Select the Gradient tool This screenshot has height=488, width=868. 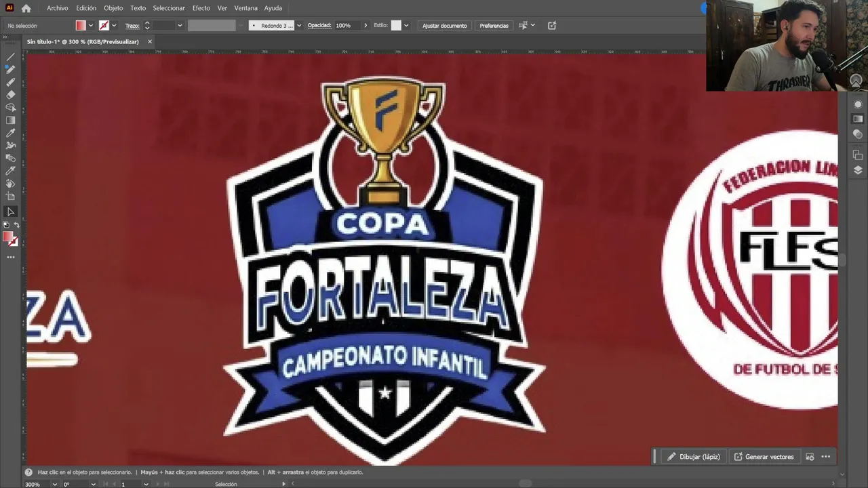[x=10, y=120]
